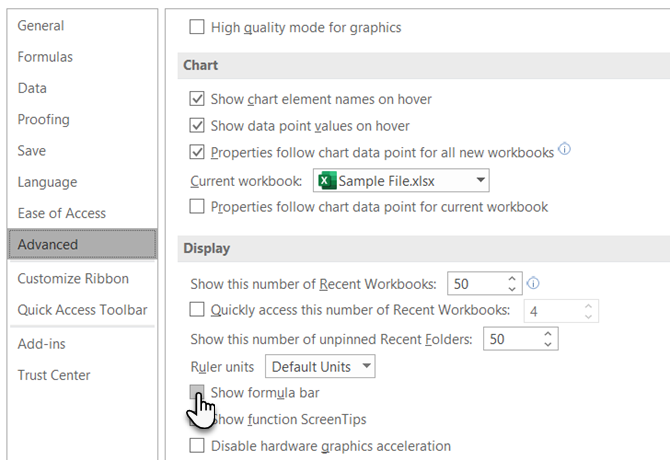This screenshot has height=460, width=670.
Task: Open the Quick Access Toolbar category
Action: 82,310
